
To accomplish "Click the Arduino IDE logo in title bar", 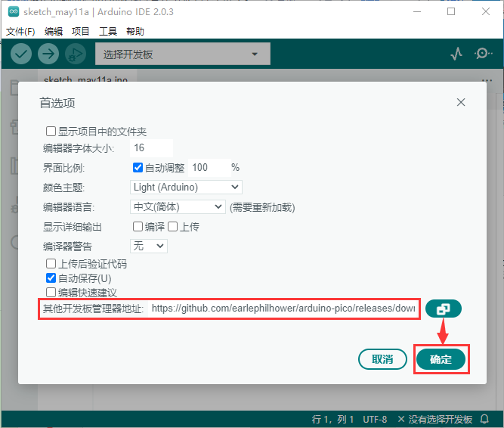I will click(14, 12).
